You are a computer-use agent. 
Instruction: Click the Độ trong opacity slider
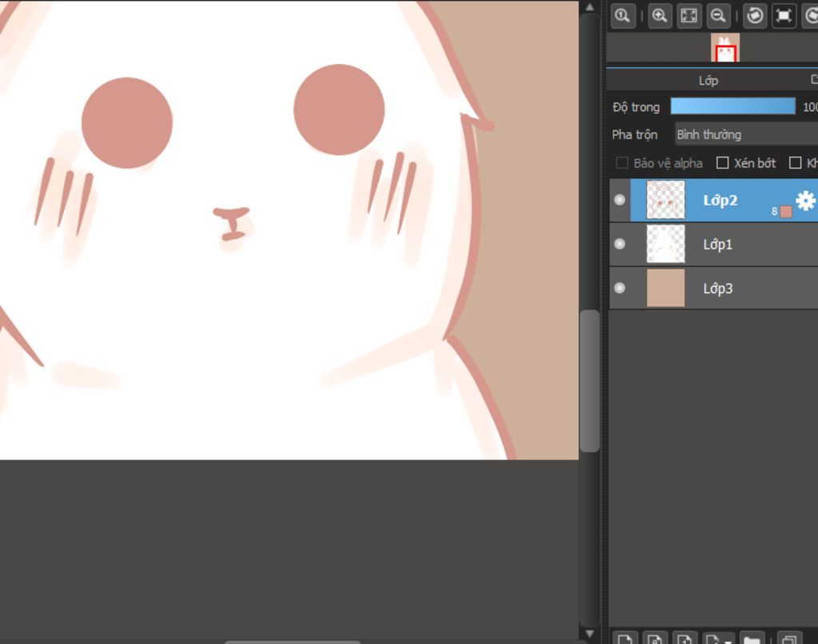(733, 106)
